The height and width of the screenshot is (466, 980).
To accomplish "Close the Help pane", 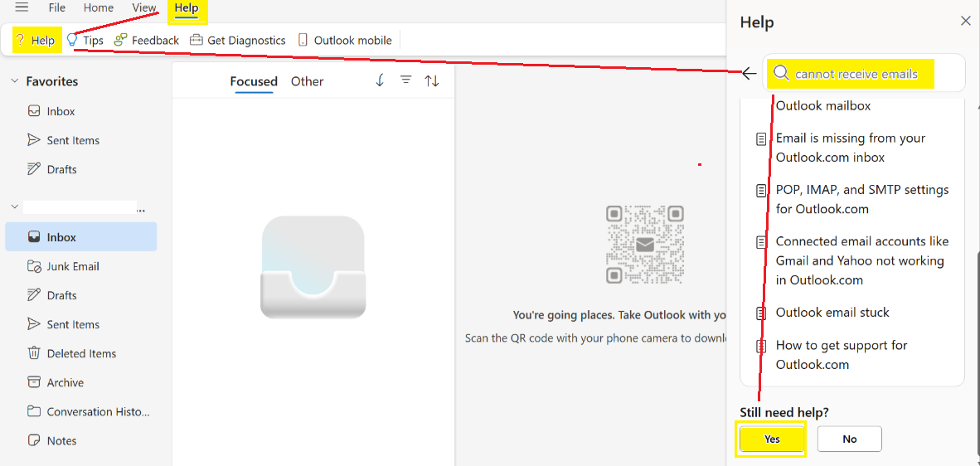I will (965, 22).
